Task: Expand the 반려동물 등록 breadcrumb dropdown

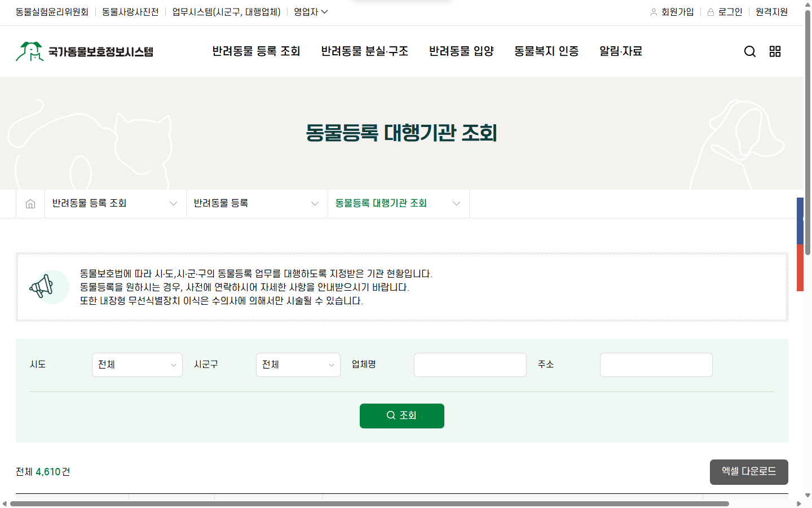Action: tap(257, 204)
